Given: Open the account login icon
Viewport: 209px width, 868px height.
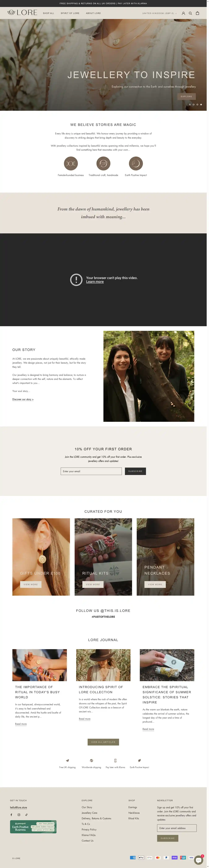Looking at the screenshot, I should coord(183,13).
